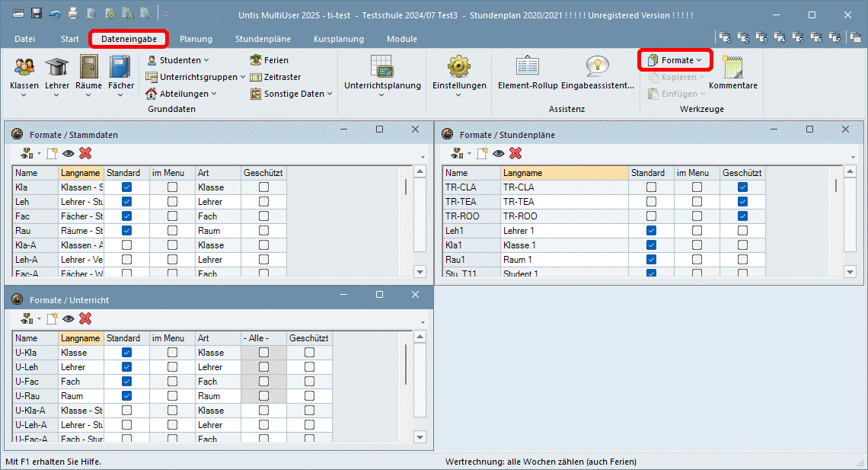868x470 pixels.
Task: Open the Räume door icon
Action: tap(89, 68)
